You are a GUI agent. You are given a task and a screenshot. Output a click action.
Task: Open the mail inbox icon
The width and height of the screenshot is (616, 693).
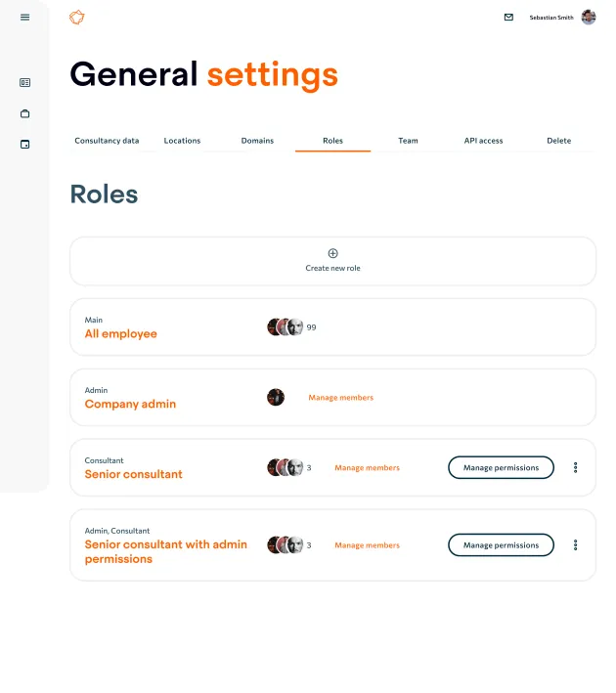point(508,18)
